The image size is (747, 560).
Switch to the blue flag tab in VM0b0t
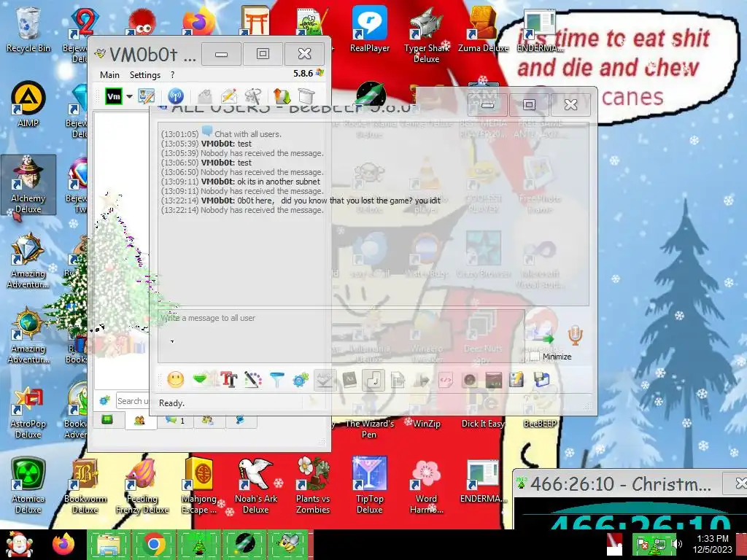click(x=241, y=420)
